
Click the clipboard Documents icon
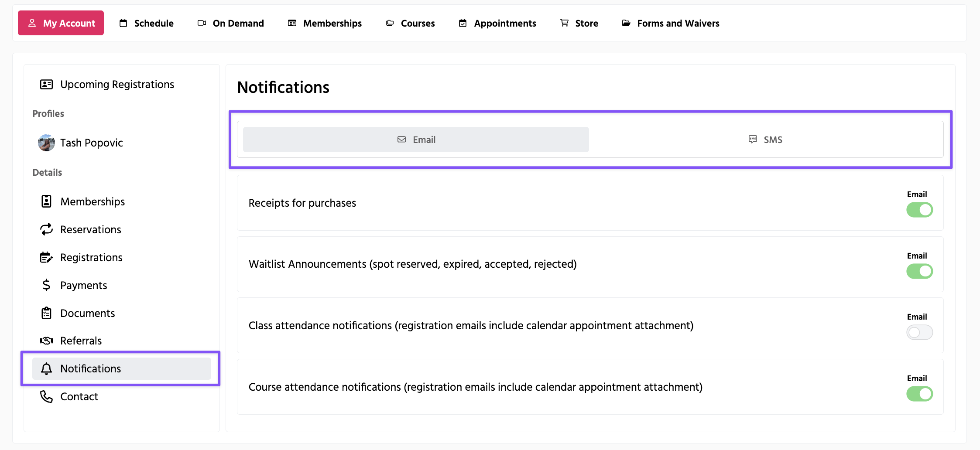tap(46, 313)
